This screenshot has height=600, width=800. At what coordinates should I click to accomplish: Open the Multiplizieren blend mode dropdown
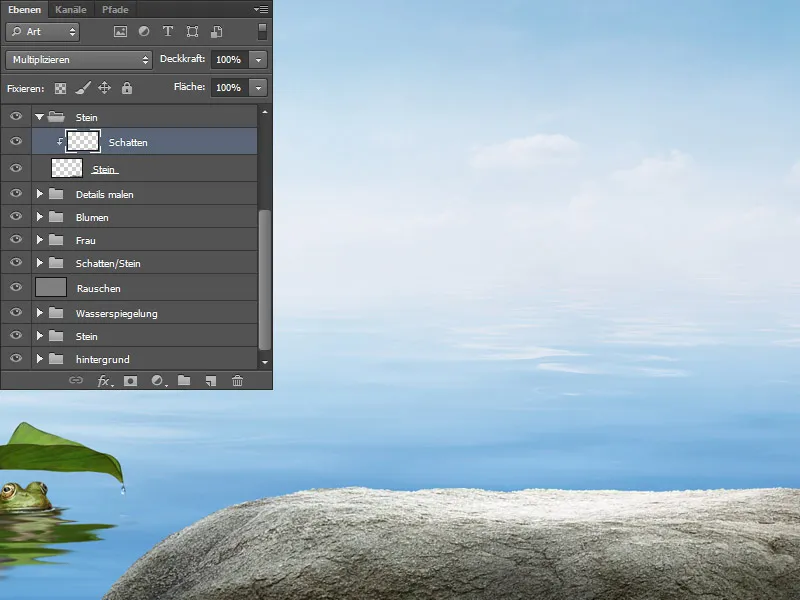coord(79,60)
